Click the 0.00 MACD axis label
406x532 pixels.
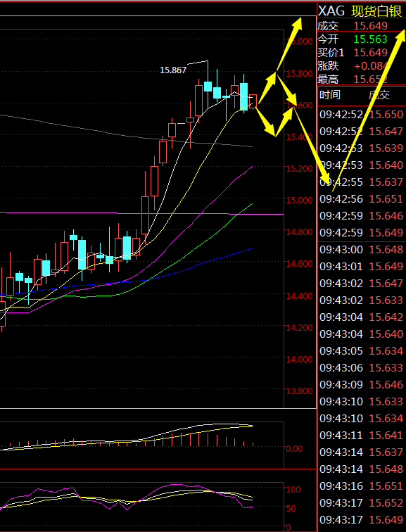(x=294, y=448)
